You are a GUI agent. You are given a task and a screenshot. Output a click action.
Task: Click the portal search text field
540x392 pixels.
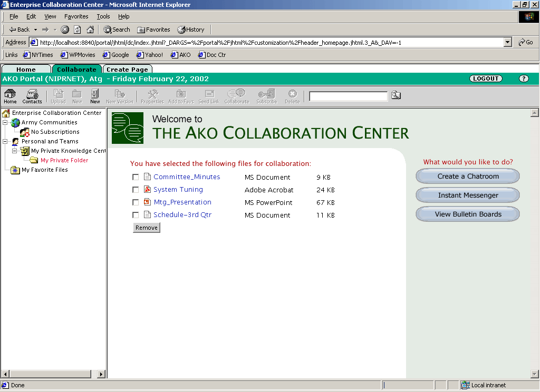348,96
